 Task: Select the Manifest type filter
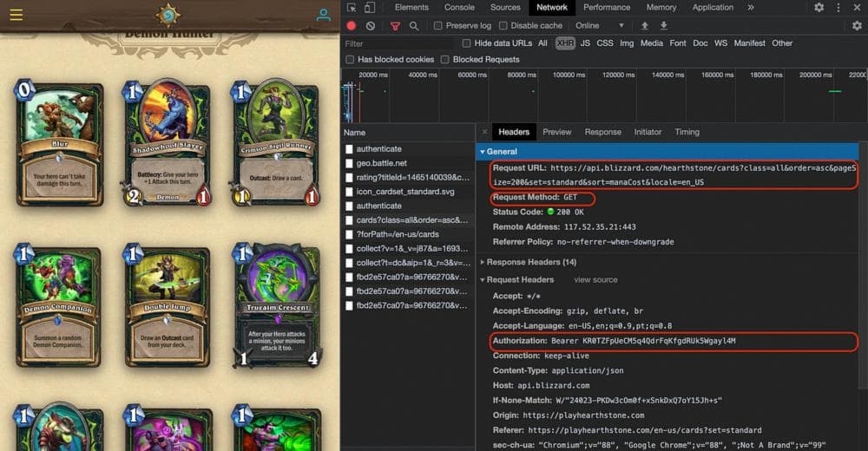(x=750, y=43)
